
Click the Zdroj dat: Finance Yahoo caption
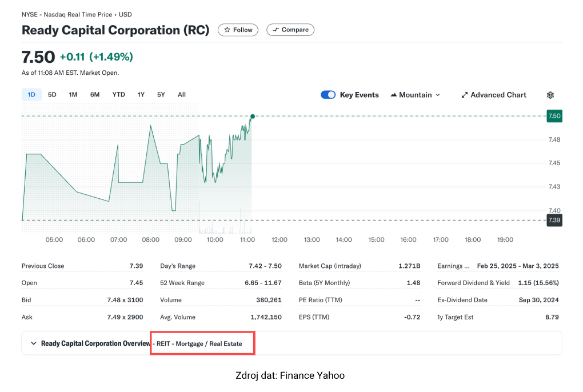[290, 375]
